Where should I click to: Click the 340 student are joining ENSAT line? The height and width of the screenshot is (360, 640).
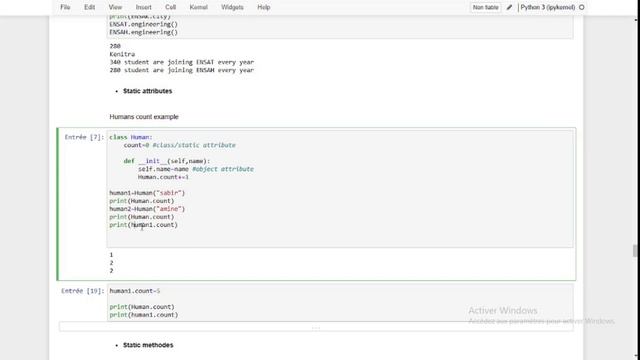182,62
